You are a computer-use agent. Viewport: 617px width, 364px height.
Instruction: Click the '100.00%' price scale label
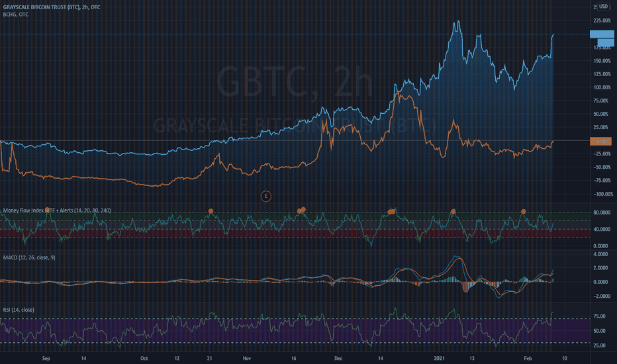pos(602,87)
